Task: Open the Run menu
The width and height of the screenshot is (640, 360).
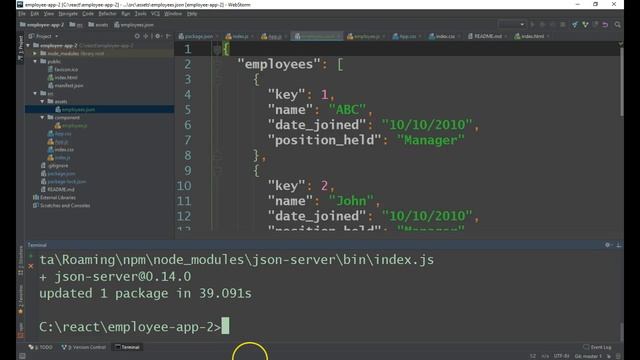Action: click(x=126, y=14)
